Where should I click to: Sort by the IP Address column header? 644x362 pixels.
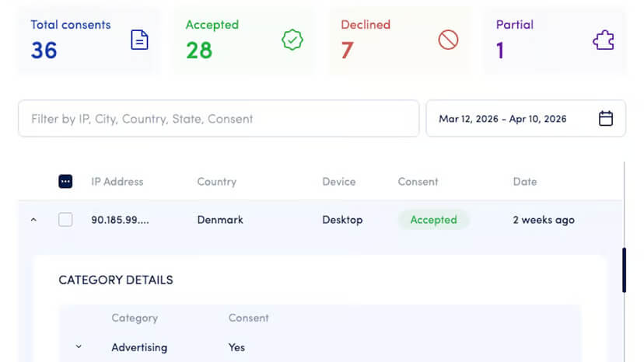click(117, 182)
